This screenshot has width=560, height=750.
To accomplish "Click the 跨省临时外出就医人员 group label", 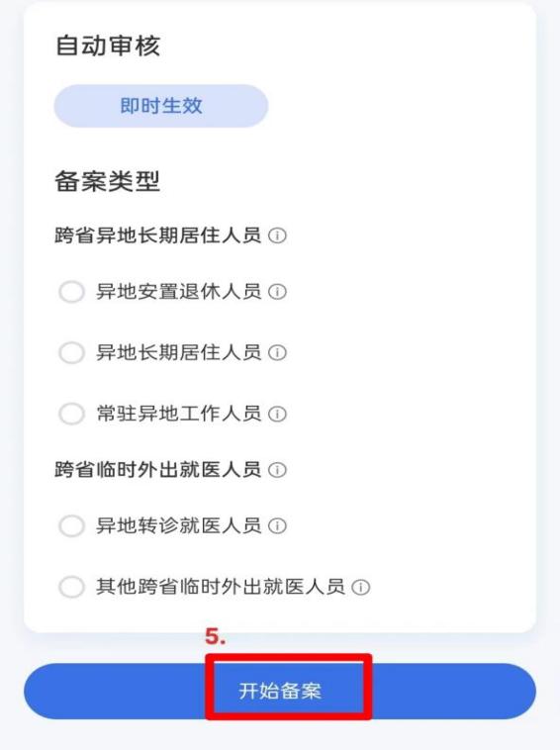I will click(x=158, y=470).
